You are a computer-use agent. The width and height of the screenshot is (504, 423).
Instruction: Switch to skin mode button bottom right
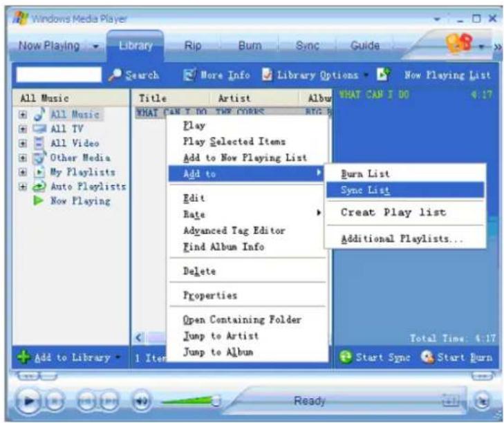pyautogui.click(x=482, y=401)
